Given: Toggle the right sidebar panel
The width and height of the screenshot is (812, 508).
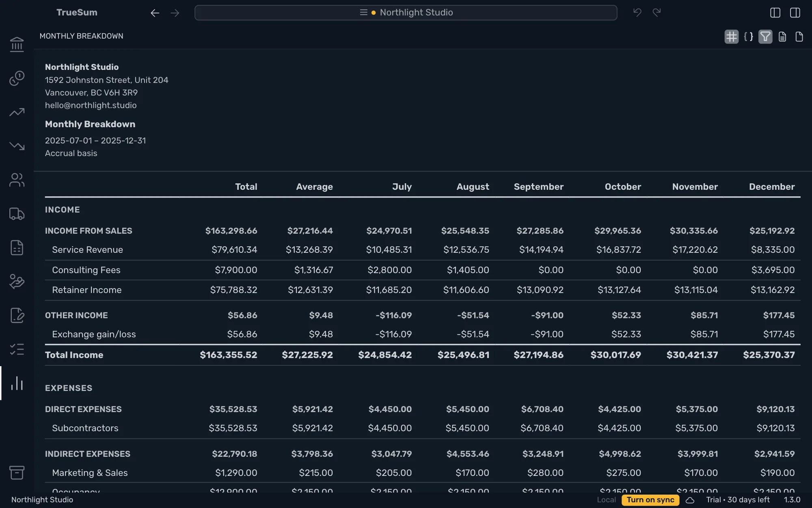Looking at the screenshot, I should (x=795, y=13).
